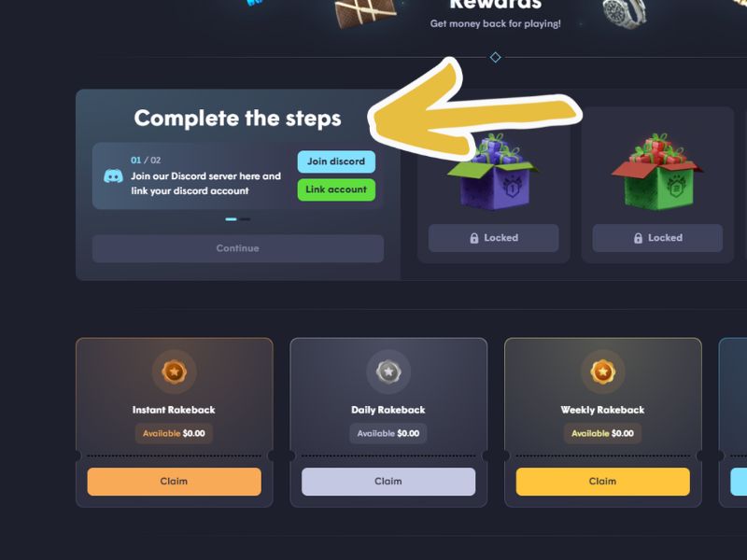Viewport: 747px width, 560px height.
Task: Claim the Daily Rakeback reward
Action: click(x=388, y=482)
